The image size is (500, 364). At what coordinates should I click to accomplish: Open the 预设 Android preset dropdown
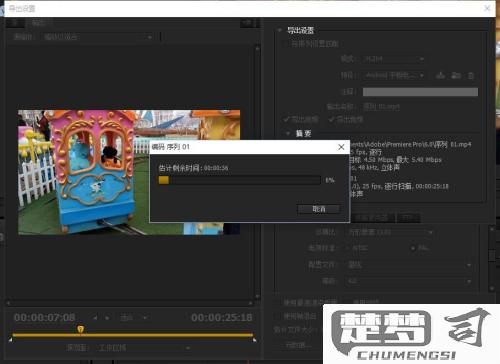pos(394,75)
